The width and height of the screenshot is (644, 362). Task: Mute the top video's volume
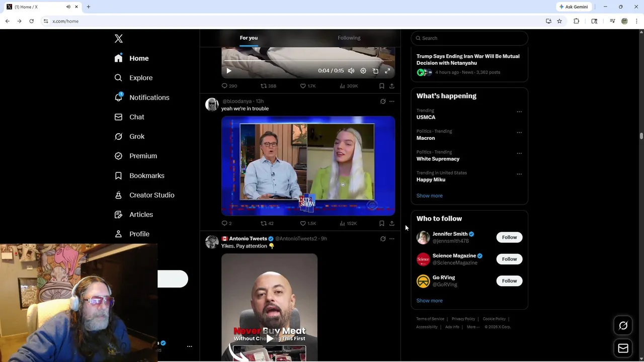[351, 71]
